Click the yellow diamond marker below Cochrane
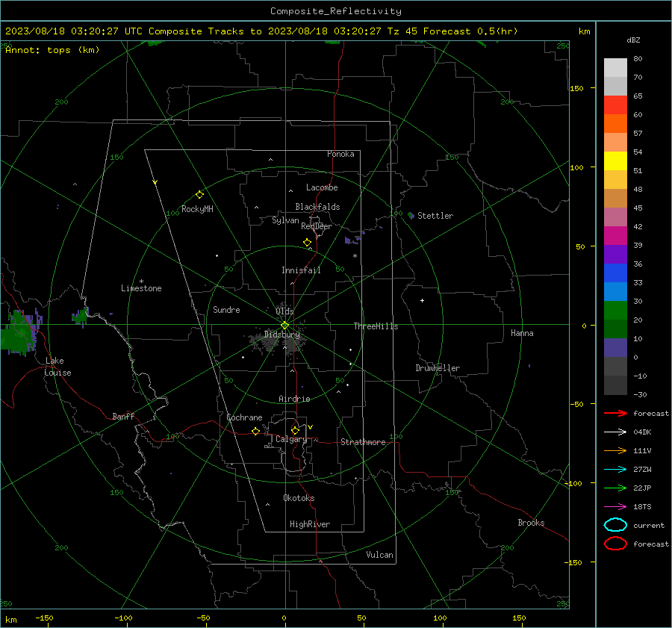The height and width of the screenshot is (628, 672). tap(255, 431)
